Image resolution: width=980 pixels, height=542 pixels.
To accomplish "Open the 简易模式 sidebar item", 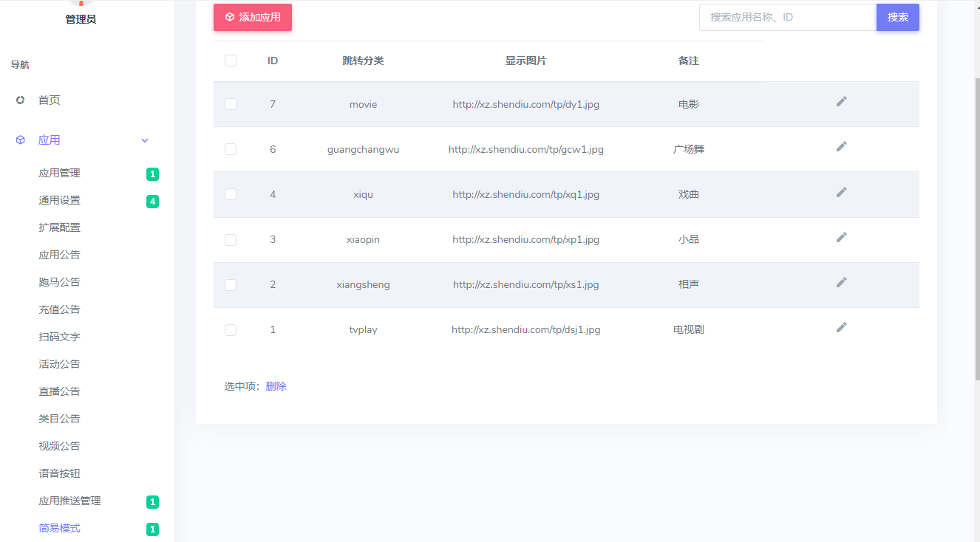I will tap(60, 529).
